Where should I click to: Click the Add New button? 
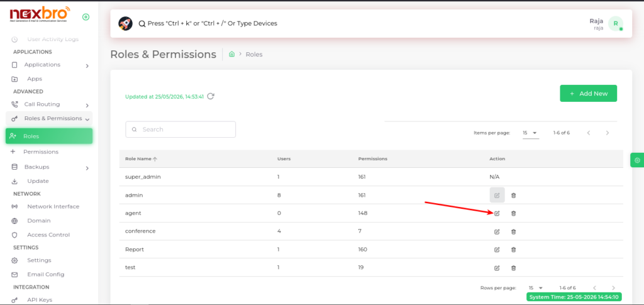coord(588,93)
